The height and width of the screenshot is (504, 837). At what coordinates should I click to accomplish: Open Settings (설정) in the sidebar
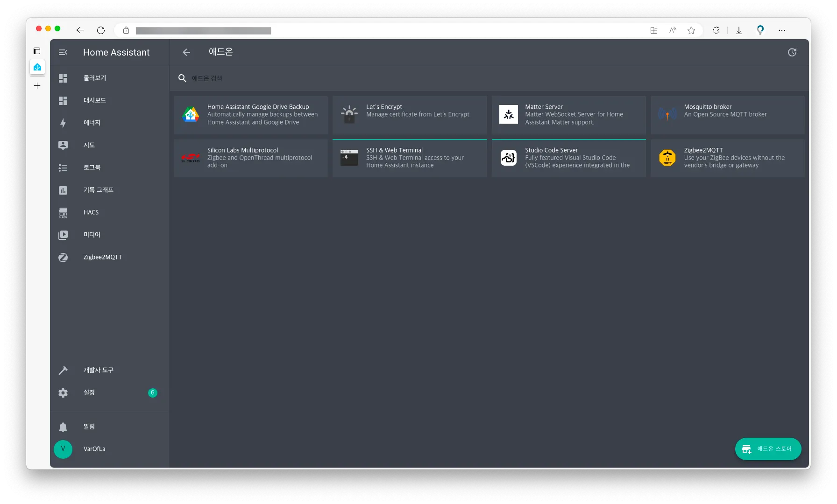click(110, 392)
